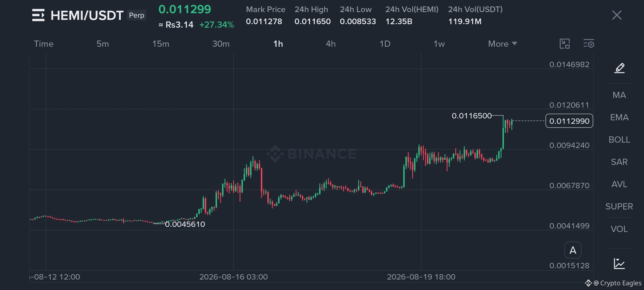644x290 pixels.
Task: Select the 5m timeframe
Action: (103, 44)
